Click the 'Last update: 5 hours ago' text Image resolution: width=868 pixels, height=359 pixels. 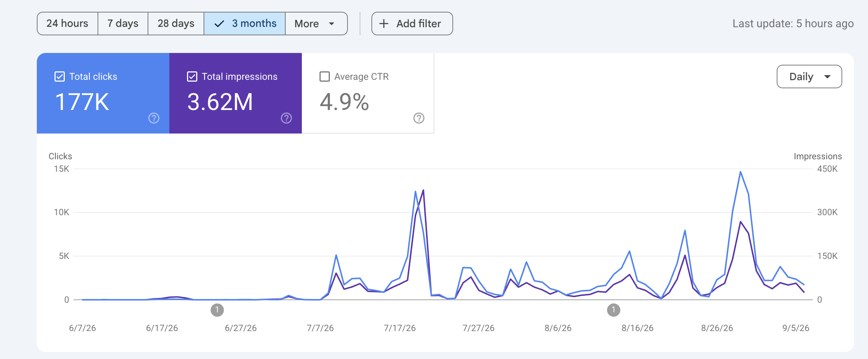(x=793, y=24)
